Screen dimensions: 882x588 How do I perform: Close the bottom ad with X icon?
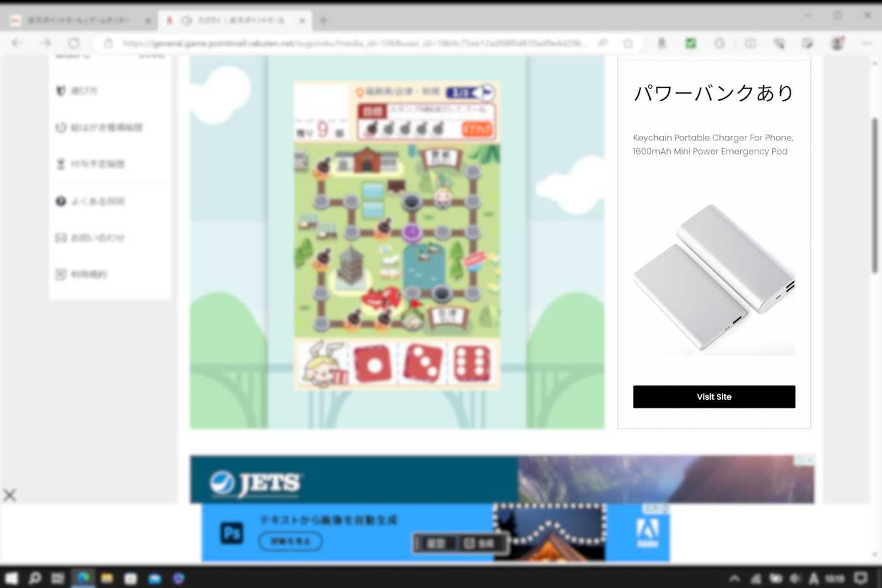[x=10, y=495]
